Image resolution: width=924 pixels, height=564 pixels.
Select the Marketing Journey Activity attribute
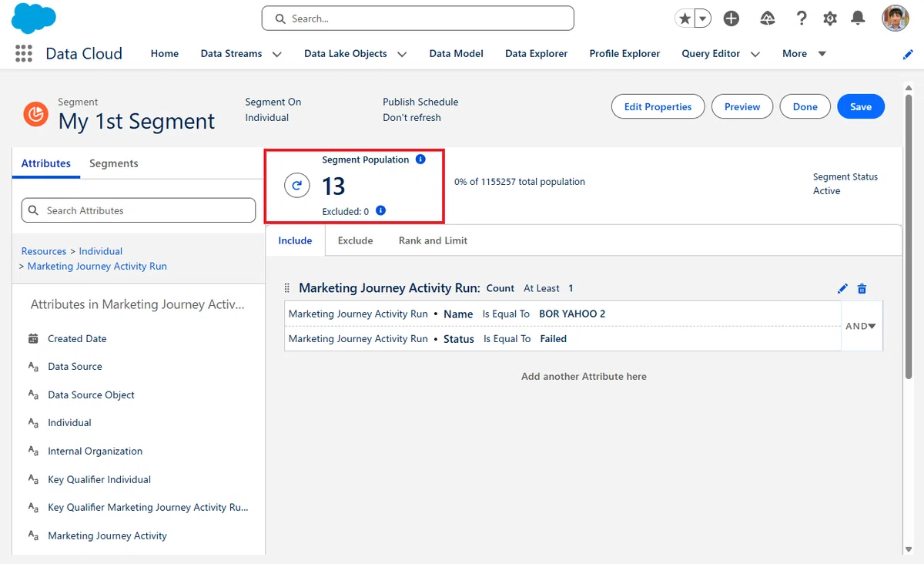[x=107, y=535]
